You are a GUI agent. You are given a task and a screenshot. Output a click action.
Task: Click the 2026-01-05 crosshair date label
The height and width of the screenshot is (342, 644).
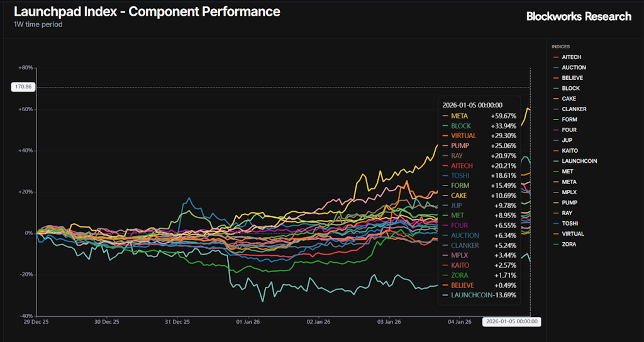(511, 321)
